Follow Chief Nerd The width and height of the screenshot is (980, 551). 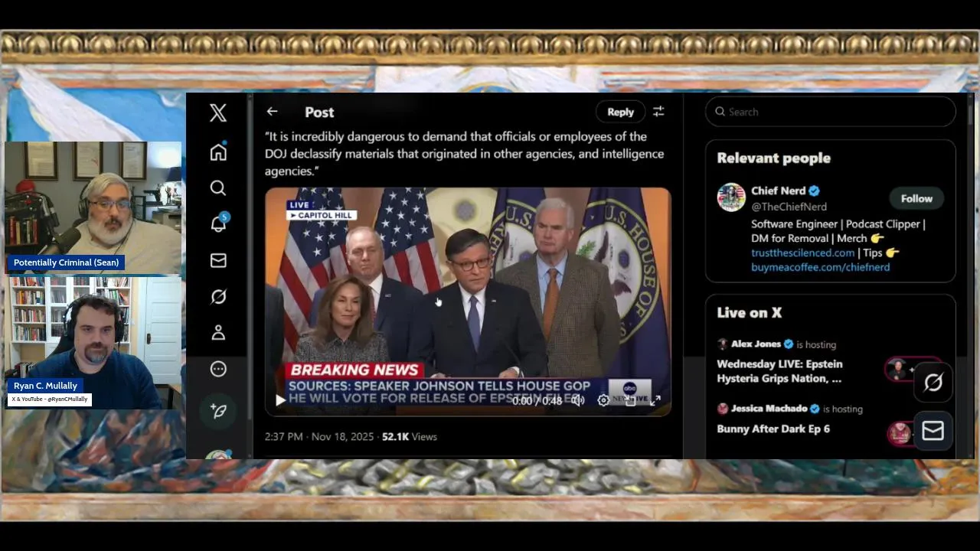click(916, 198)
